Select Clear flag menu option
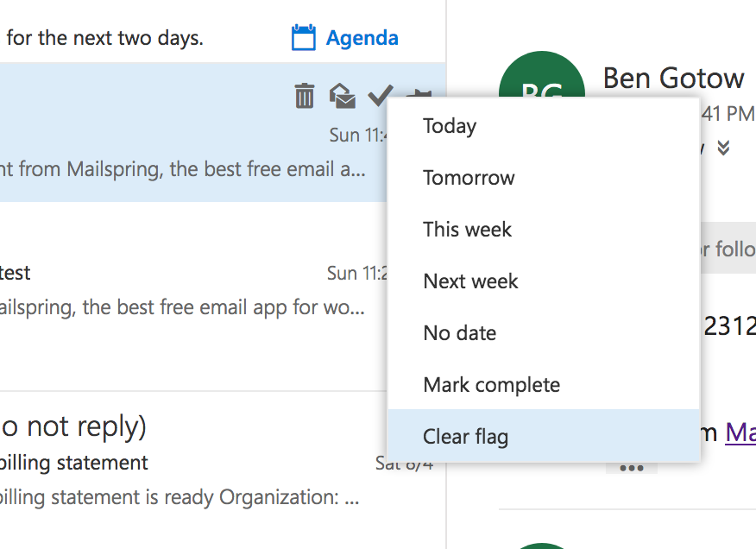 tap(465, 437)
